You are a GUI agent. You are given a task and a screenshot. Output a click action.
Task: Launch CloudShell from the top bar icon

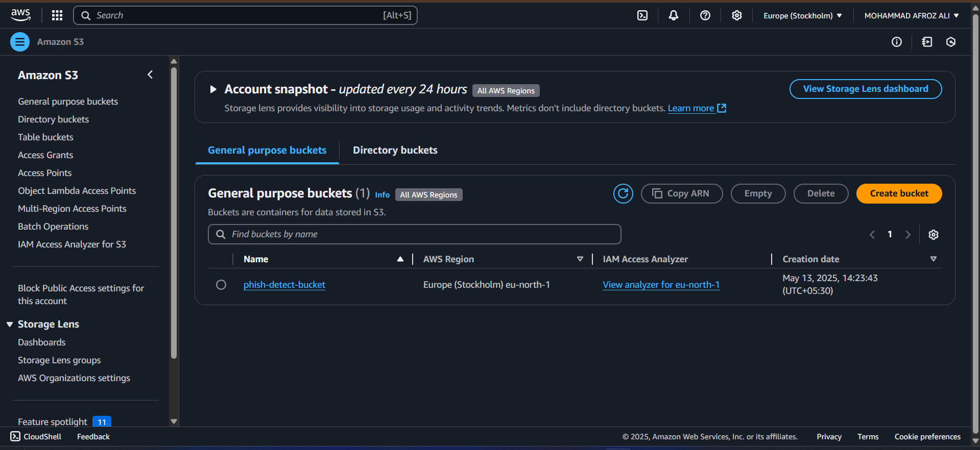642,15
